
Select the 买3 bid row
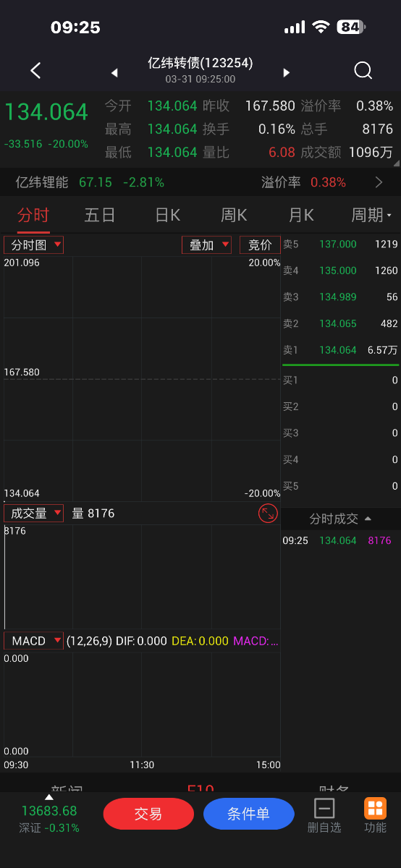(x=340, y=433)
